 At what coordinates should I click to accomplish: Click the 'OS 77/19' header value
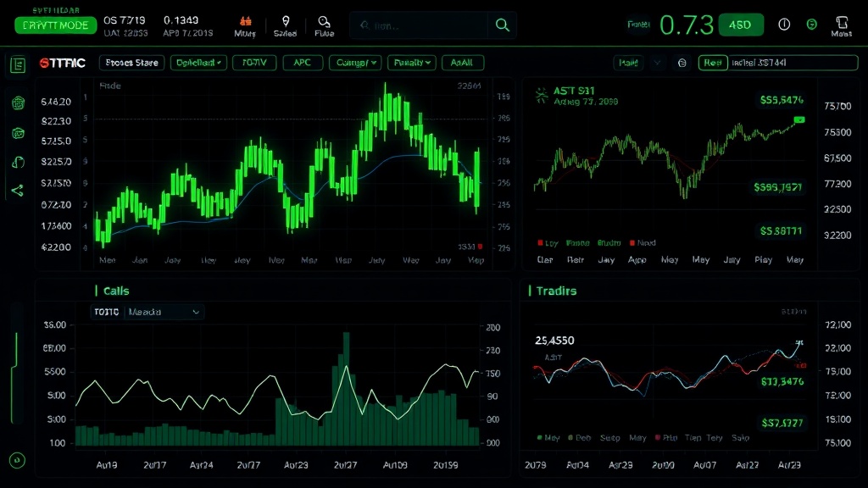coord(125,20)
